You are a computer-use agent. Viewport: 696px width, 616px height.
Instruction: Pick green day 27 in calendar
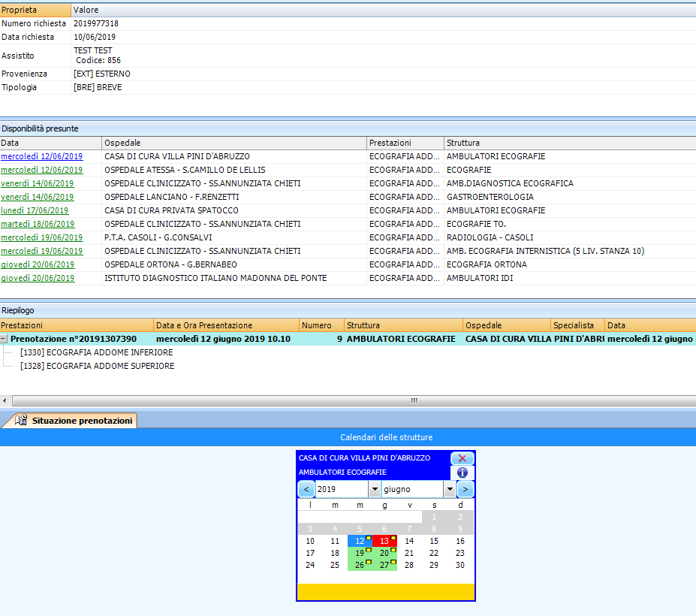pyautogui.click(x=384, y=565)
